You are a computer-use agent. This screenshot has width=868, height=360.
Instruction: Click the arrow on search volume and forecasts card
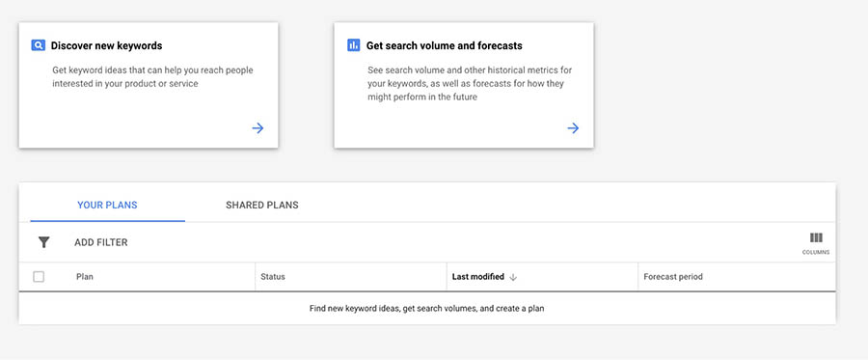(573, 128)
